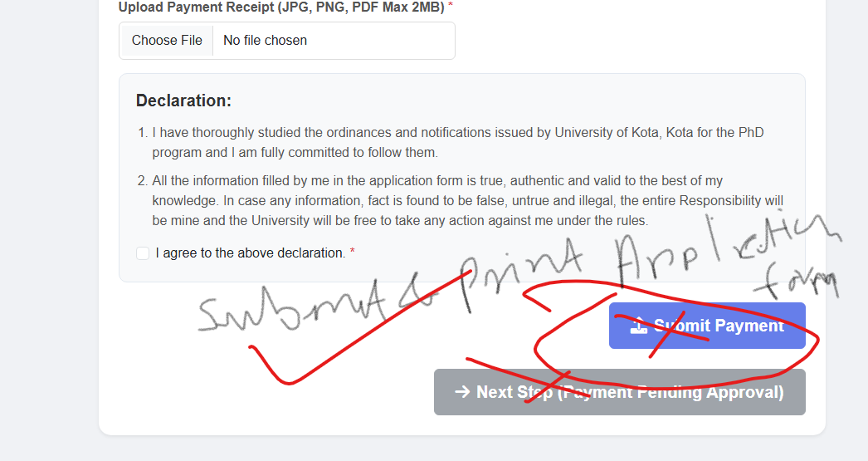The width and height of the screenshot is (868, 461).
Task: Tick the agree to declaration checkbox
Action: [143, 253]
